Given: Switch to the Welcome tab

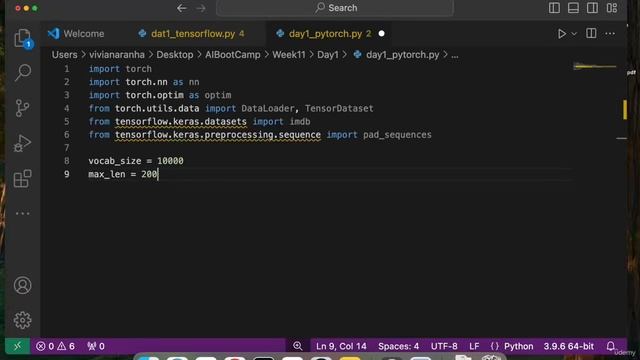Looking at the screenshot, I should click(76, 34).
